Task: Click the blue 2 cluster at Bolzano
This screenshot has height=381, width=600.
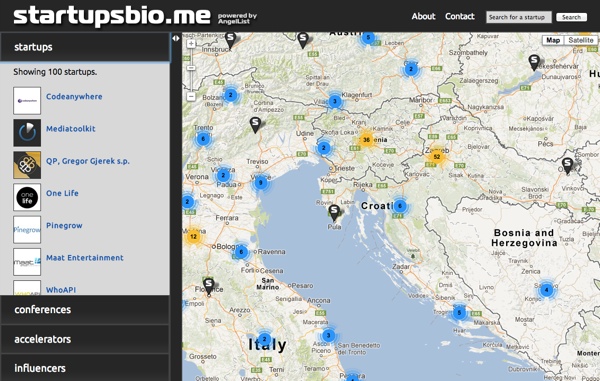Action: tap(230, 95)
